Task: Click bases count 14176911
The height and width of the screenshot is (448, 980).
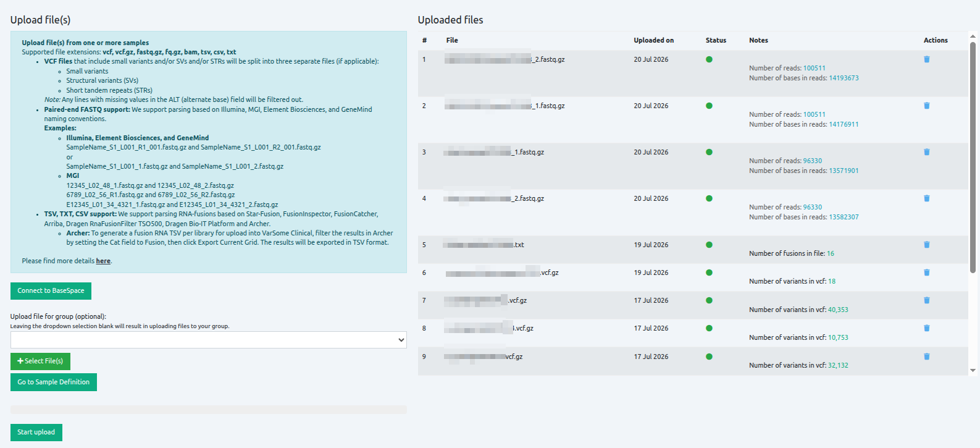Action: (844, 125)
